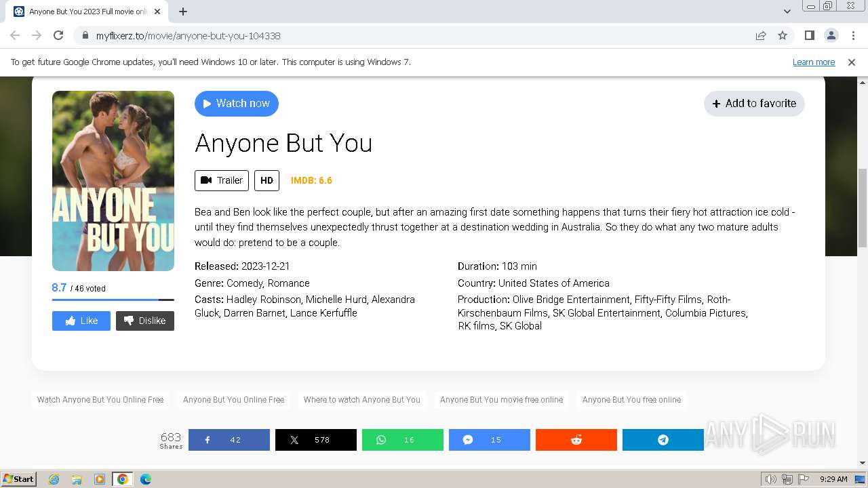The height and width of the screenshot is (488, 868).
Task: Go forward to the next page
Action: pos(37,35)
